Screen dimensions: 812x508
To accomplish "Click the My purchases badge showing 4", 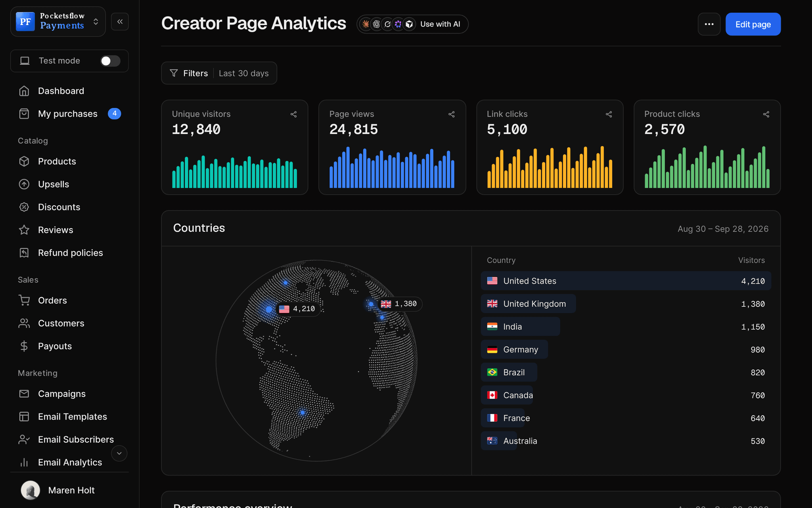I will [115, 114].
